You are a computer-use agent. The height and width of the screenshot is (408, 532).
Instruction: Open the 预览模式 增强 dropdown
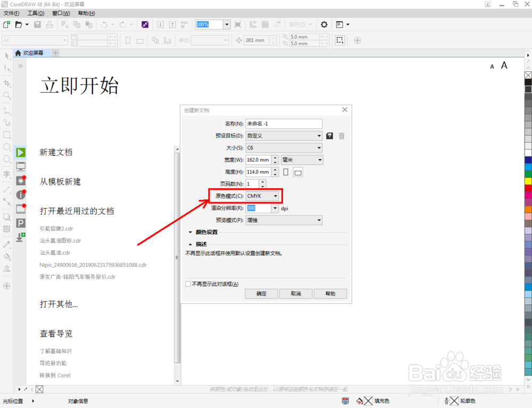284,220
